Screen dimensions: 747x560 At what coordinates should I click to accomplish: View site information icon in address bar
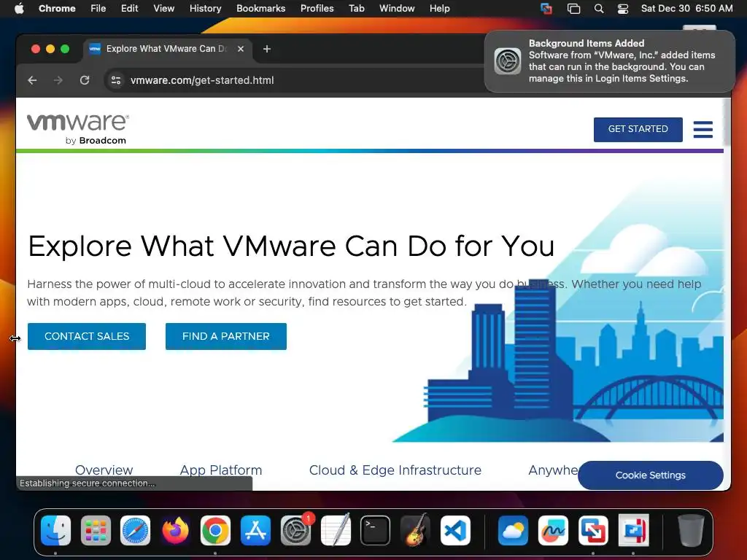click(116, 80)
